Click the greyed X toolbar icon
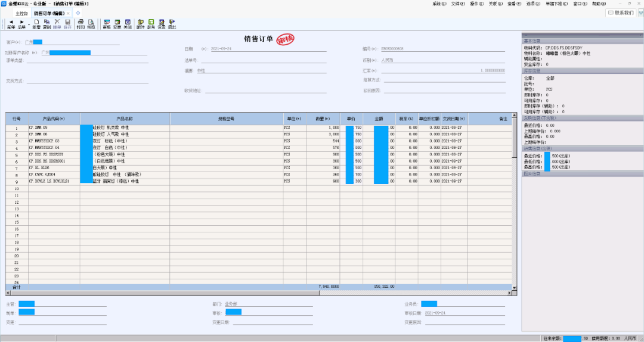 [57, 24]
